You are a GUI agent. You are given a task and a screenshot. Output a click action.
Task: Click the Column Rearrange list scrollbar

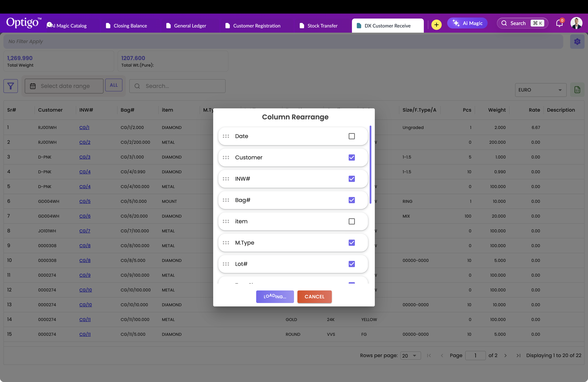click(370, 165)
